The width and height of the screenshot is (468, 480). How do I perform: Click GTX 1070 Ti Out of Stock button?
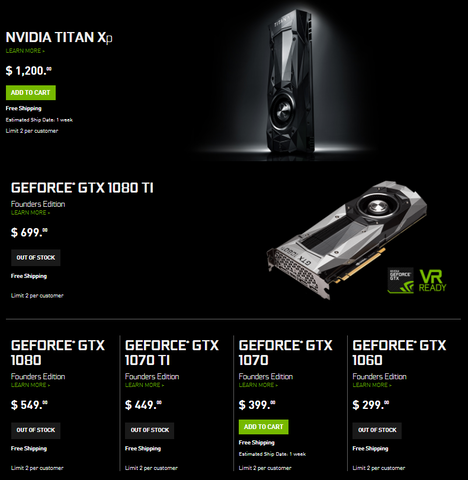(150, 430)
